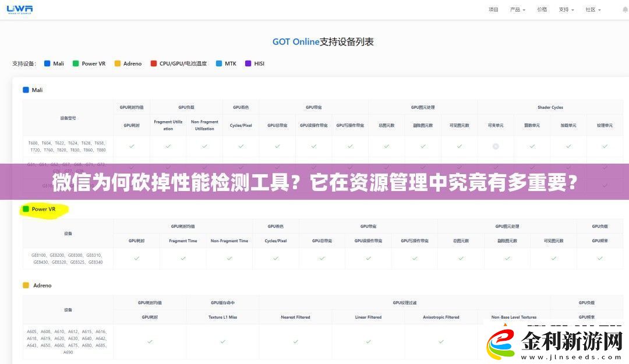Click the Fragment Time checkmark in the GE8100 row
Viewport: 629px width, 364px height.
click(183, 259)
